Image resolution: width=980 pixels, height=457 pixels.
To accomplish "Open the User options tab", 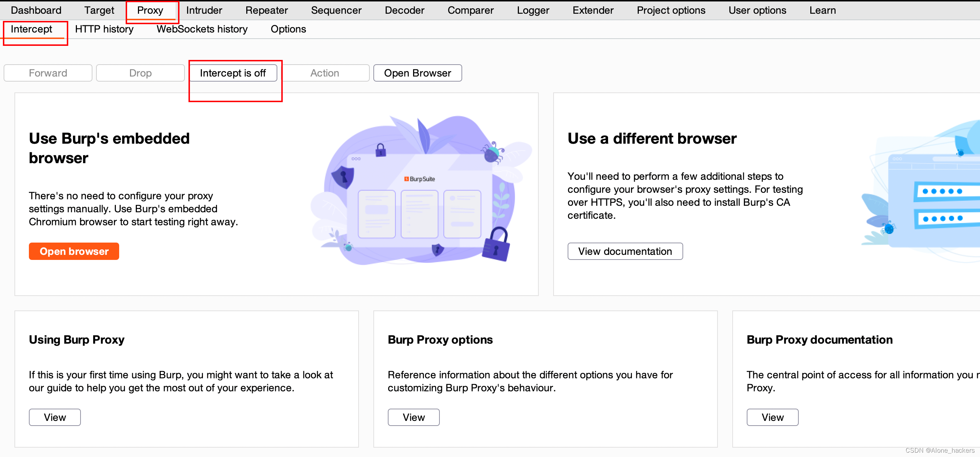I will pyautogui.click(x=757, y=10).
